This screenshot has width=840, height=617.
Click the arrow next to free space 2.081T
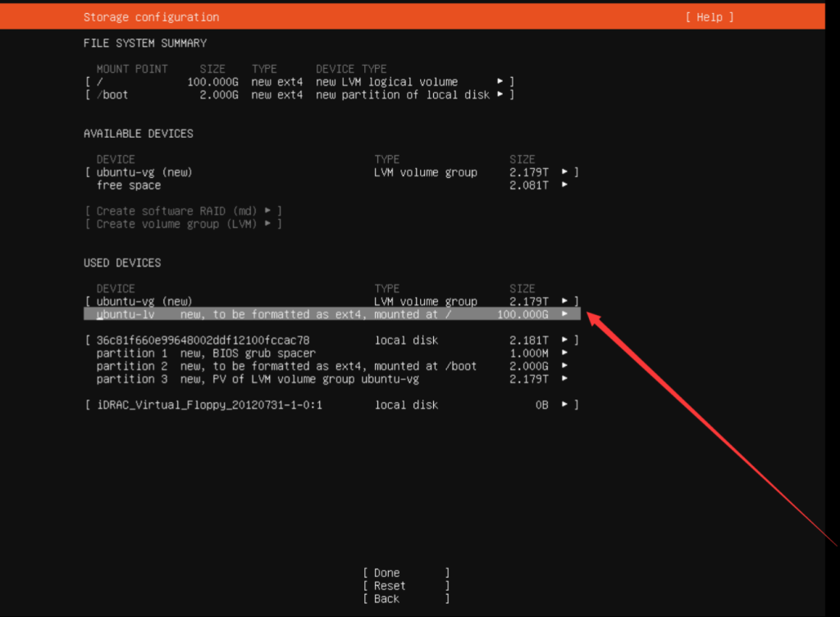click(564, 185)
